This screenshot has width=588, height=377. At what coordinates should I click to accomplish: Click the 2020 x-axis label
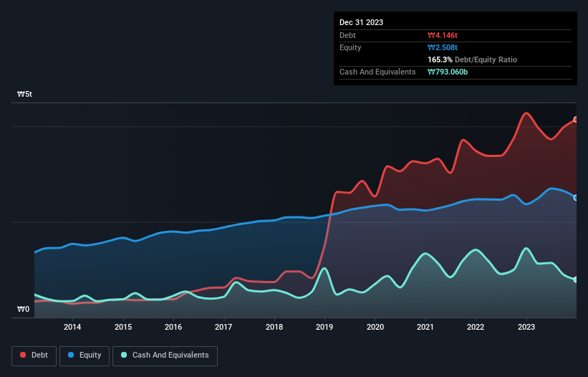pyautogui.click(x=375, y=327)
